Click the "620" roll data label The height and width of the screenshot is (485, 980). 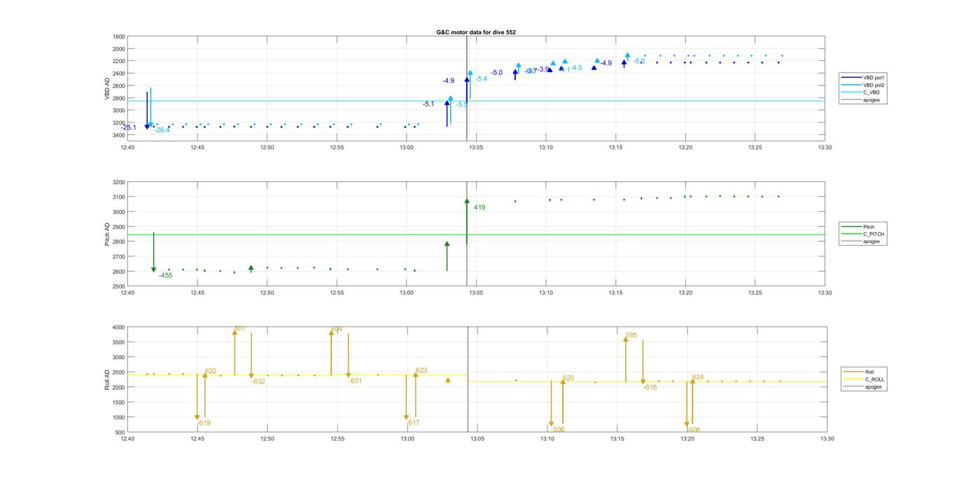(x=568, y=378)
